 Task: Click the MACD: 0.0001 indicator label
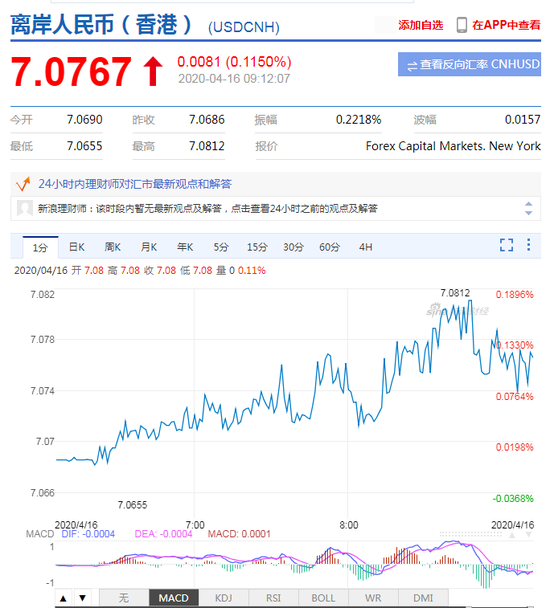pyautogui.click(x=239, y=534)
